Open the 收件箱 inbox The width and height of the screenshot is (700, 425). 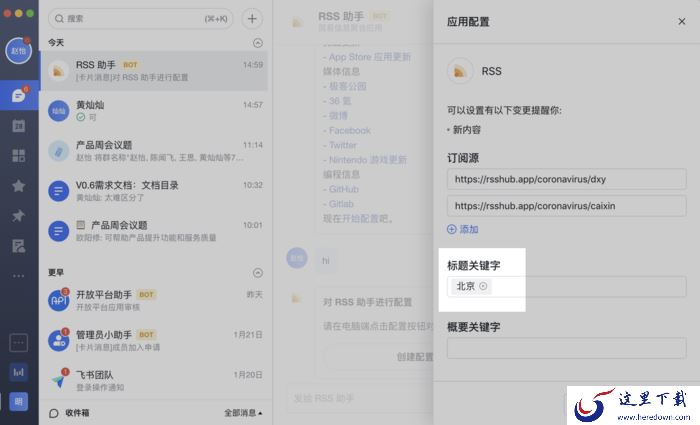(x=69, y=413)
